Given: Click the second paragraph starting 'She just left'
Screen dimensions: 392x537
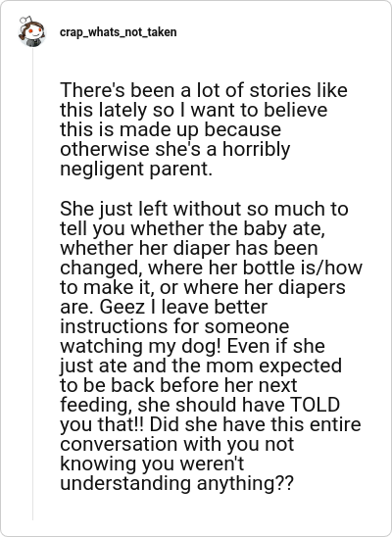Looking at the screenshot, I should coord(211,346).
